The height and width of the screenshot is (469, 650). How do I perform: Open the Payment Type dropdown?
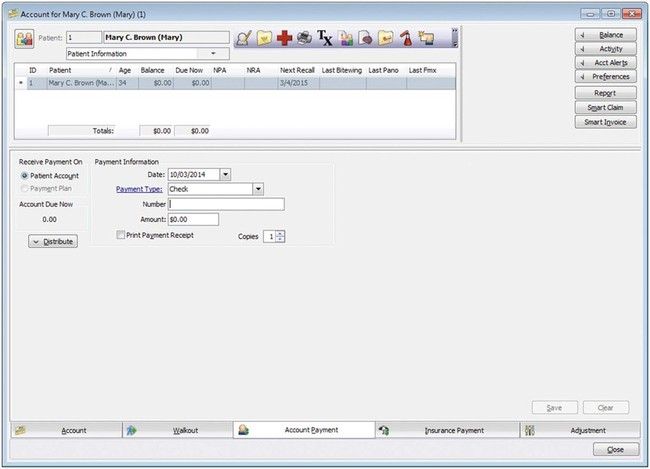tap(258, 188)
